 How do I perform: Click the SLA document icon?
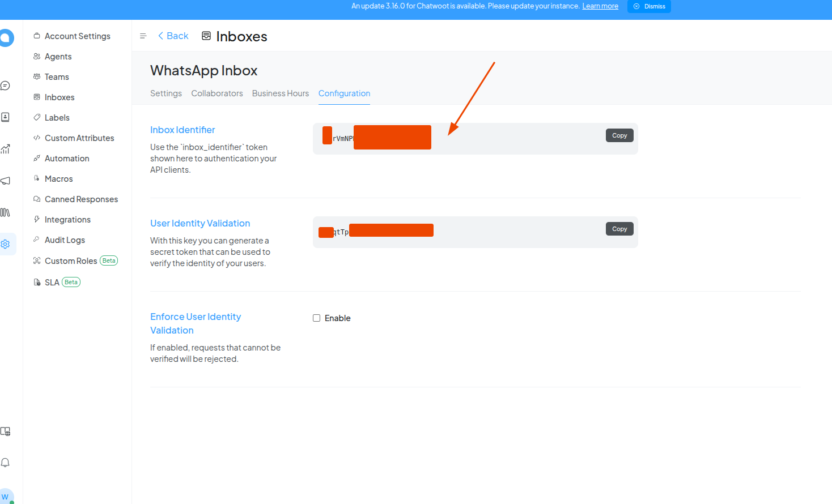37,282
